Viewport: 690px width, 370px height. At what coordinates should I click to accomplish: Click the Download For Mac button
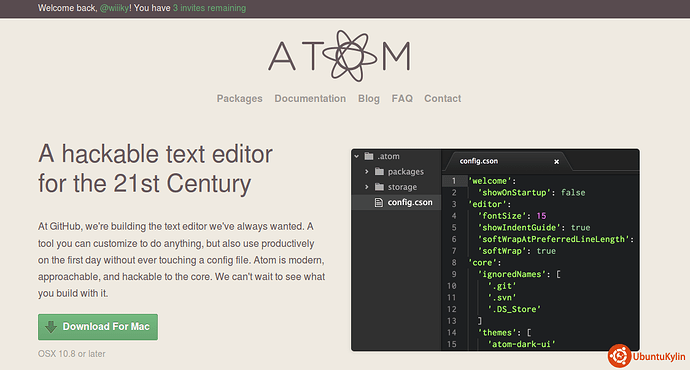point(98,327)
